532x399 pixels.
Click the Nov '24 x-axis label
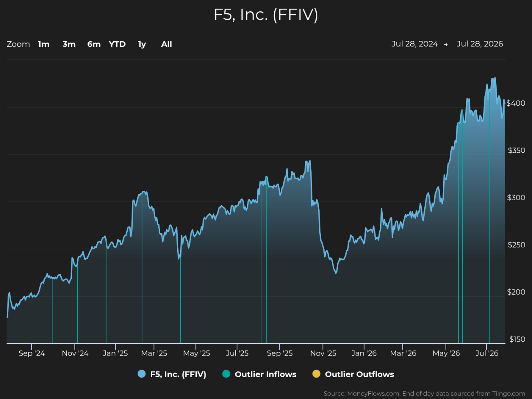(x=75, y=353)
